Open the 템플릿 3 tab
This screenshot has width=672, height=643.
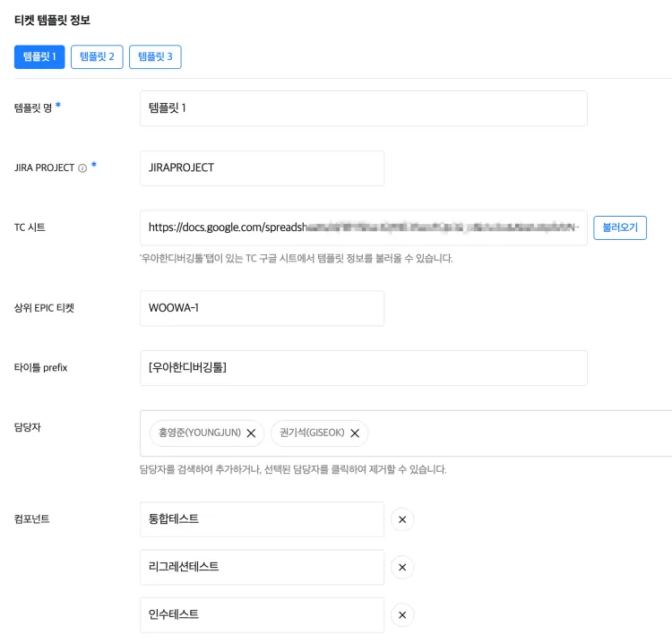155,56
